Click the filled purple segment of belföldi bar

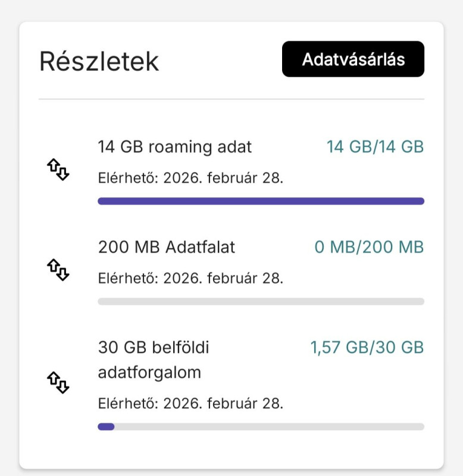pyautogui.click(x=106, y=427)
